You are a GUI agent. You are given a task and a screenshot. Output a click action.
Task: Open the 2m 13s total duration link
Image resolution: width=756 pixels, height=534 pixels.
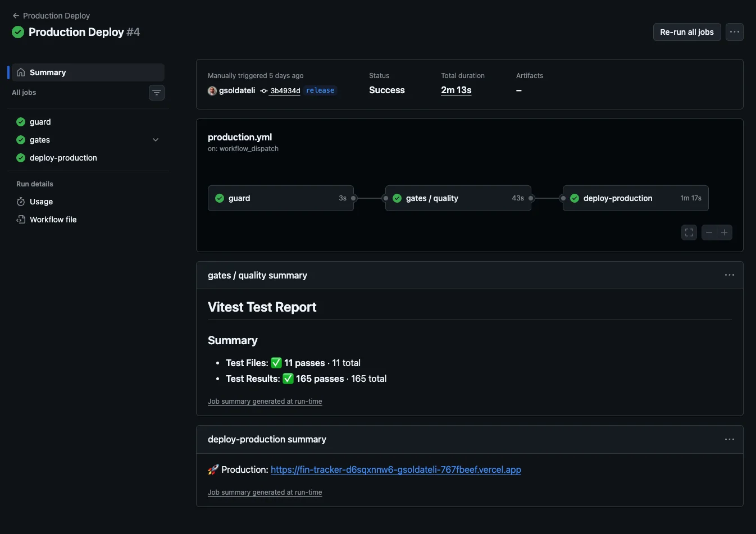coord(456,90)
